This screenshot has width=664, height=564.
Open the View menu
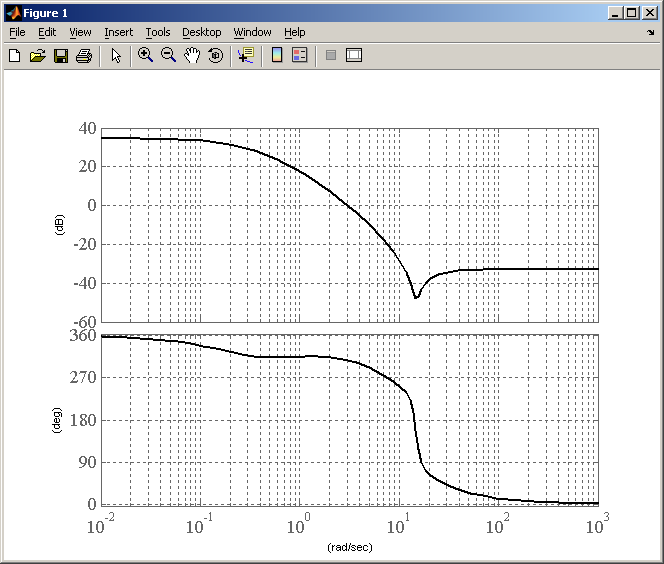click(80, 32)
